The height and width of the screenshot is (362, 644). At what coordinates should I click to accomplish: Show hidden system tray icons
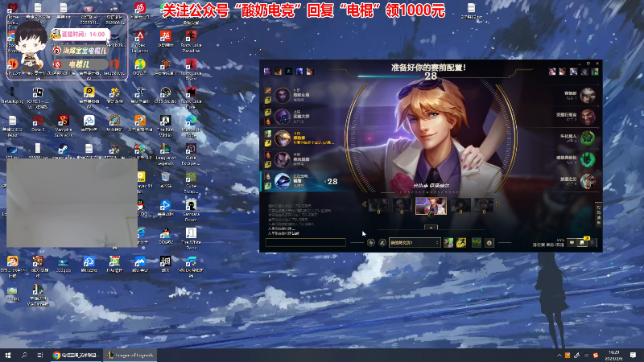tap(559, 356)
